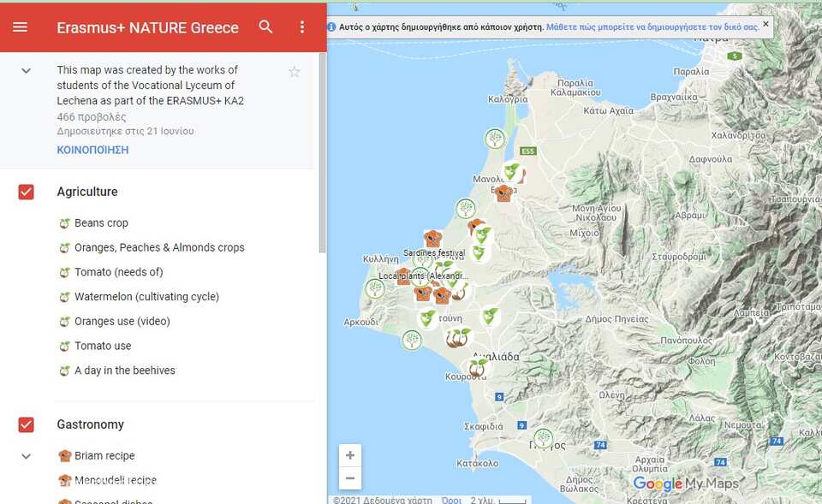Open Oranges, Peaches & Almonds crops entry
822x504 pixels.
(159, 247)
